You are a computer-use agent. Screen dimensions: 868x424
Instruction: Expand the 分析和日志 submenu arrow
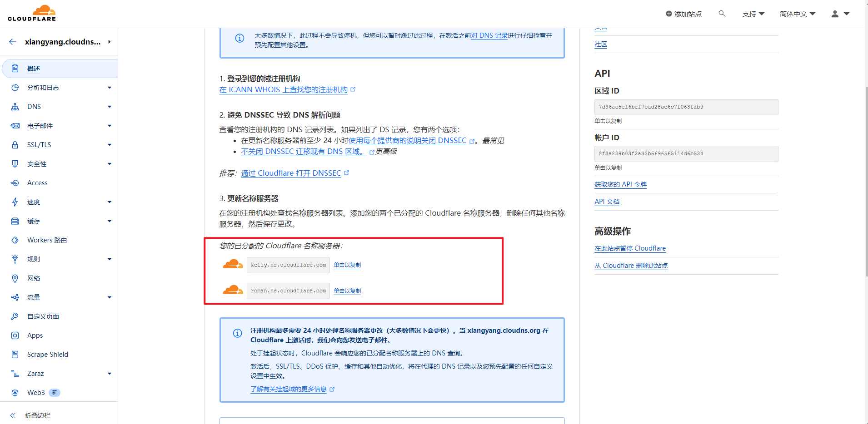(110, 88)
